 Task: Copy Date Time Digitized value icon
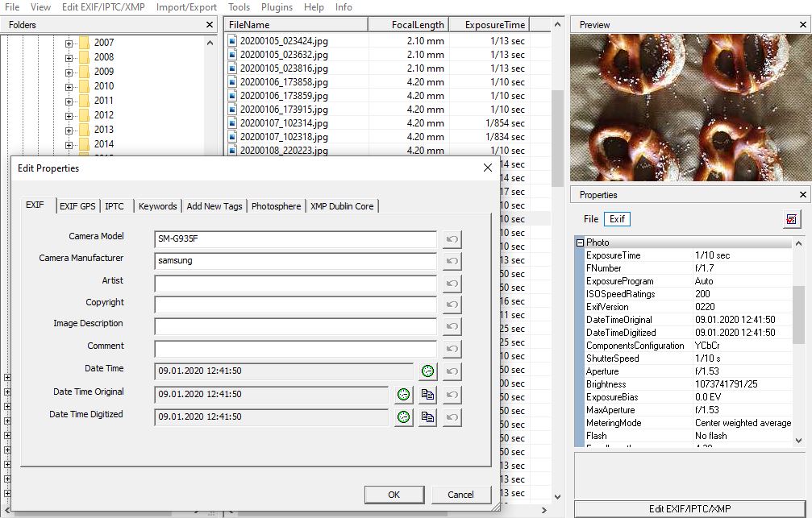click(x=427, y=417)
